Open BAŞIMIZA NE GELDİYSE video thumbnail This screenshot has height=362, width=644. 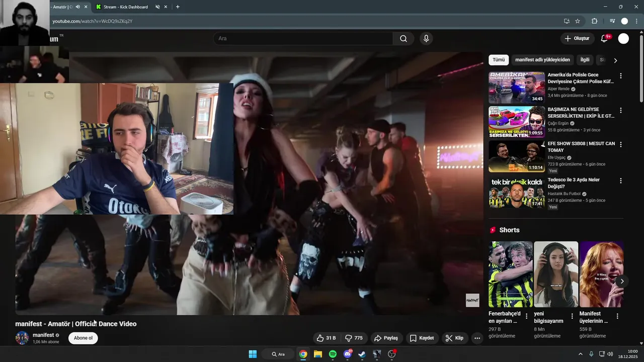coord(517,122)
